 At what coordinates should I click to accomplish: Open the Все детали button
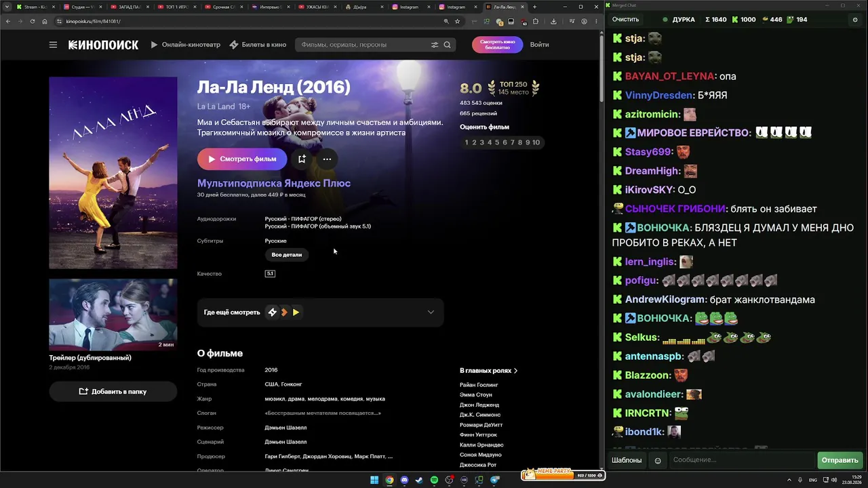287,255
